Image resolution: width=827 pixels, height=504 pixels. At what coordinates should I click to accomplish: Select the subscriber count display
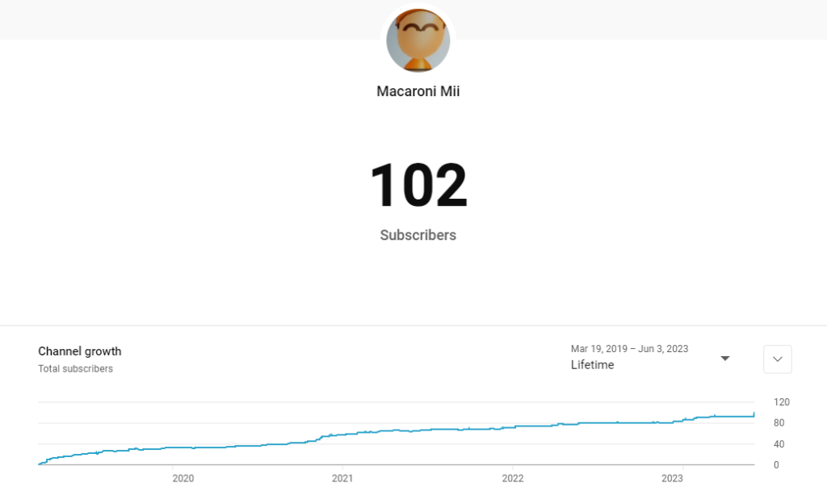coord(418,184)
